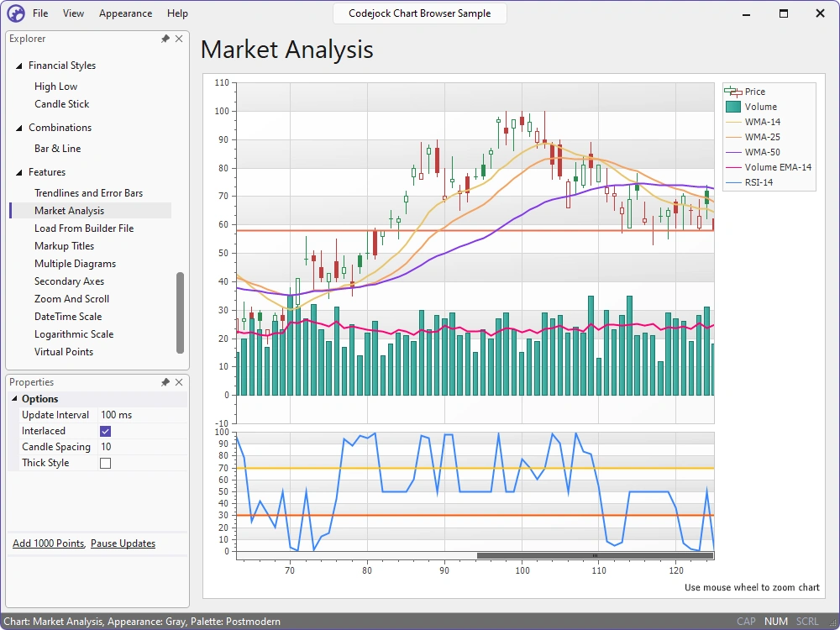Click Add 1000 Points link
The width and height of the screenshot is (840, 630).
(x=49, y=543)
